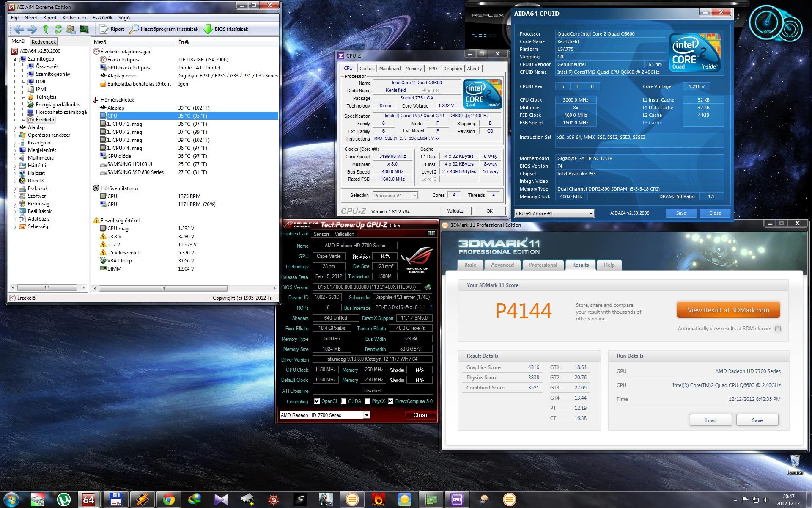
Task: Switch to the Kedvencek tab in AIDA64
Action: (44, 41)
